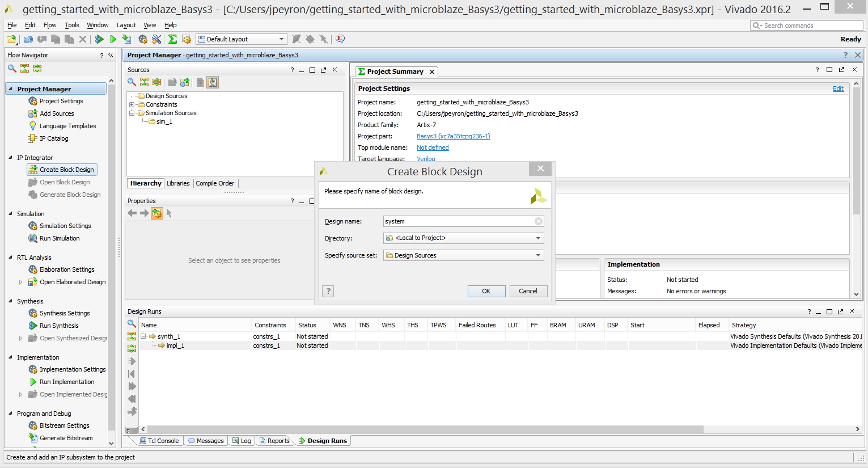This screenshot has height=468, width=868.
Task: Toggle auto-scroll to selected object in Sources toolbar
Action: pyautogui.click(x=213, y=82)
